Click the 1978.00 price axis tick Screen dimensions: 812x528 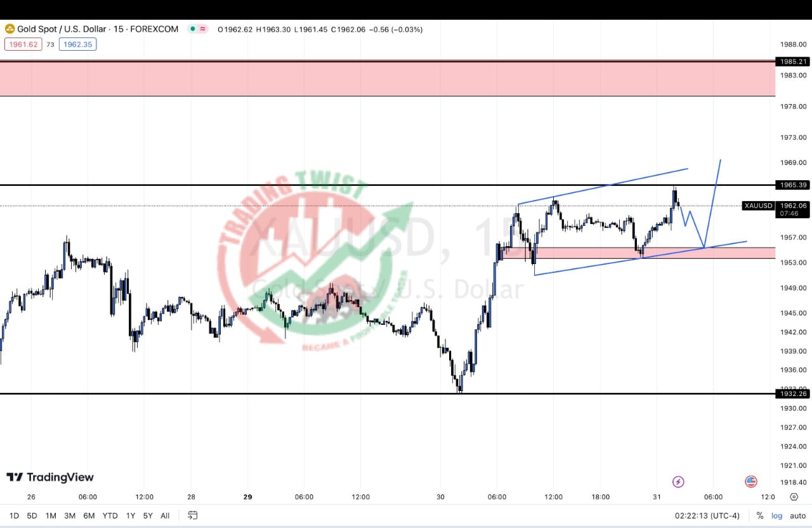[793, 107]
